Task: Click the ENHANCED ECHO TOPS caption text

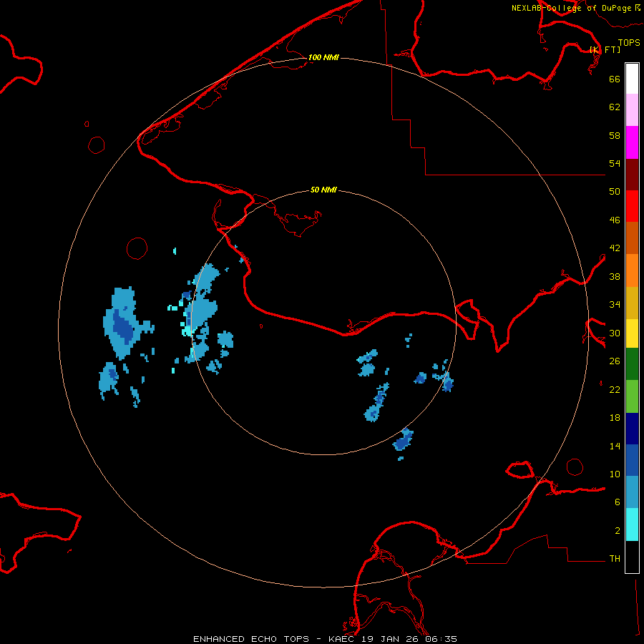Action: [251, 639]
